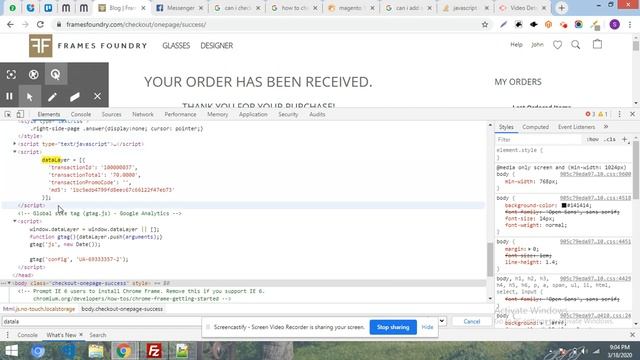Open dropdown arrow beside DevTools search bar
This screenshot has width=640, height=360.
[x=442, y=321]
